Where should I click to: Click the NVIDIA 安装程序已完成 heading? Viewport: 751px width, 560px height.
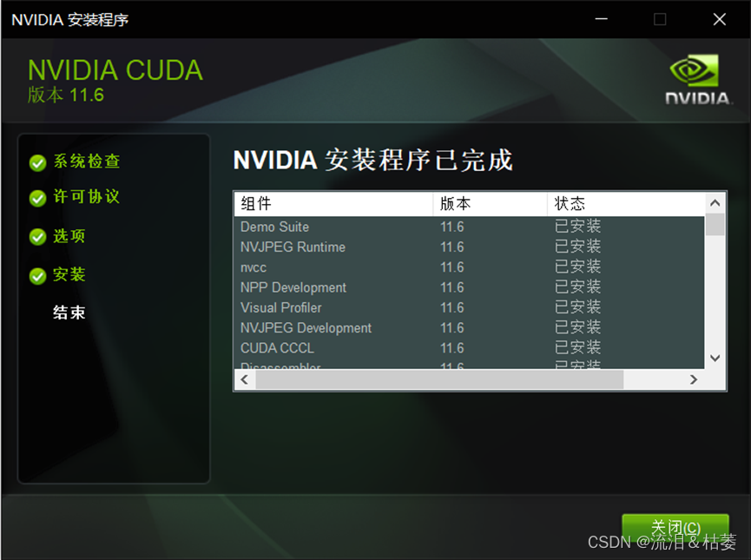[x=373, y=160]
